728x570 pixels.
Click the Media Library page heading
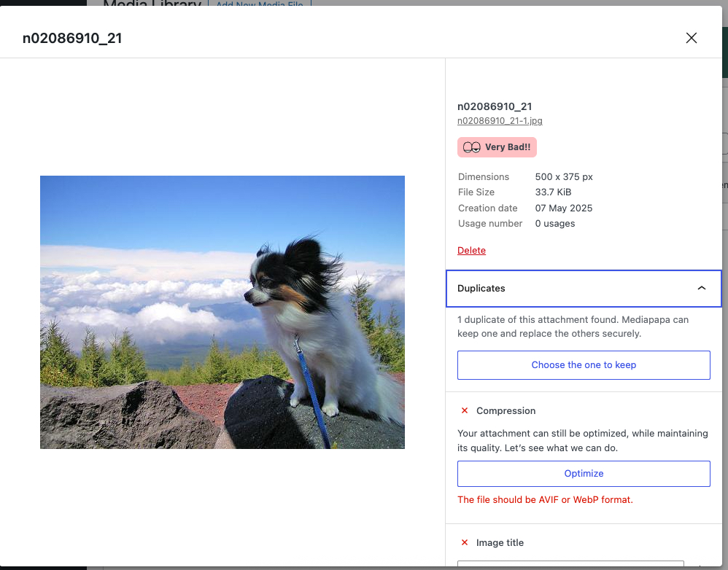(x=152, y=4)
